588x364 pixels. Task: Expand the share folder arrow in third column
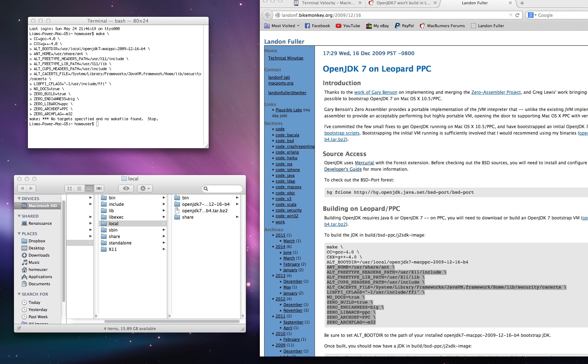click(x=237, y=217)
